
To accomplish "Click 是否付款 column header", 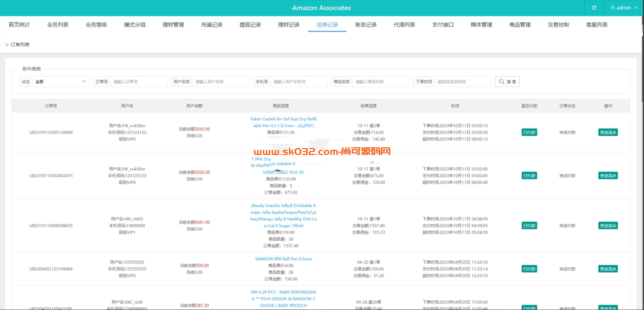I will click(x=529, y=106).
